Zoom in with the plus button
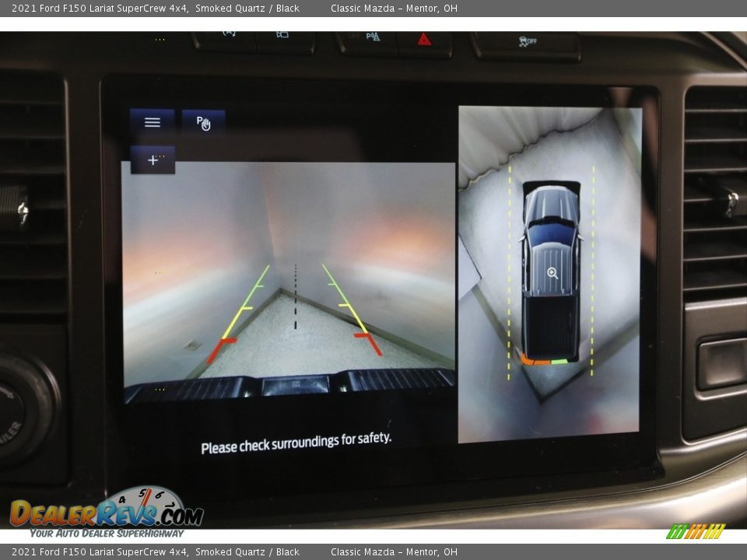Screen dimensions: 747x560 [153, 160]
